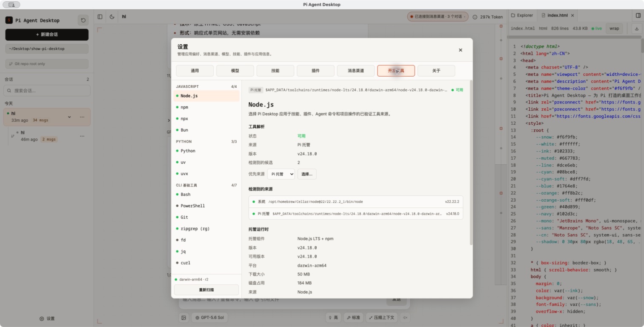644x327 pixels.
Task: Open the 标准 mode selector
Action: click(x=353, y=318)
